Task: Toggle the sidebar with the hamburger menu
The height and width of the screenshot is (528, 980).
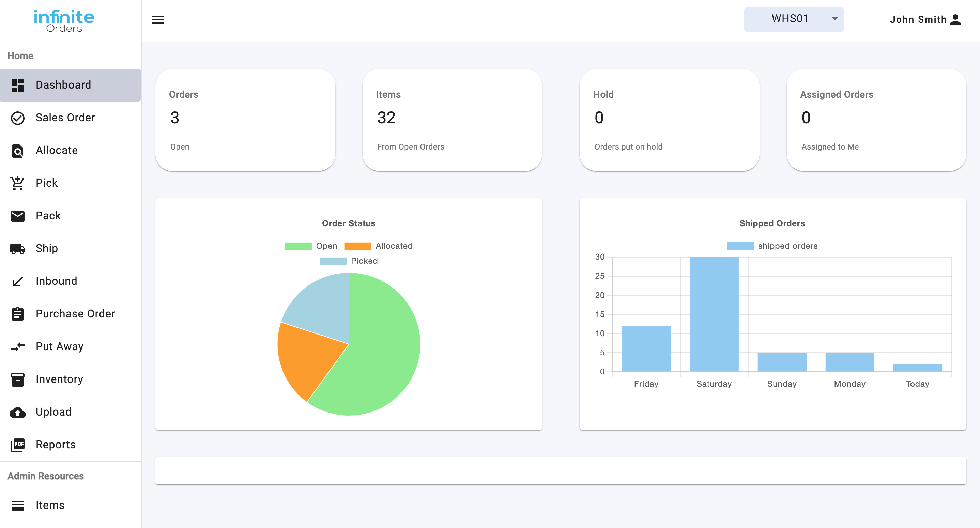Action: click(158, 19)
